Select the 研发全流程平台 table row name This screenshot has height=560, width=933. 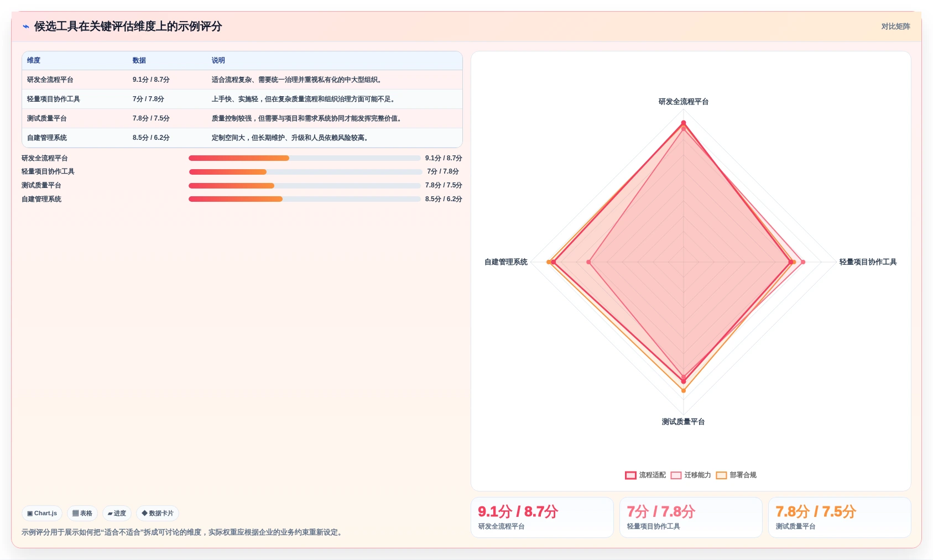50,80
